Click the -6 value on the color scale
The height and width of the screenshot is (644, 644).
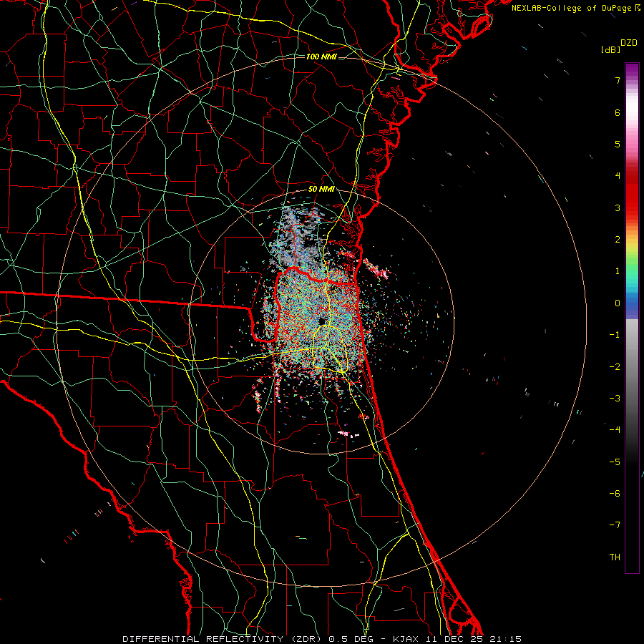(x=615, y=494)
